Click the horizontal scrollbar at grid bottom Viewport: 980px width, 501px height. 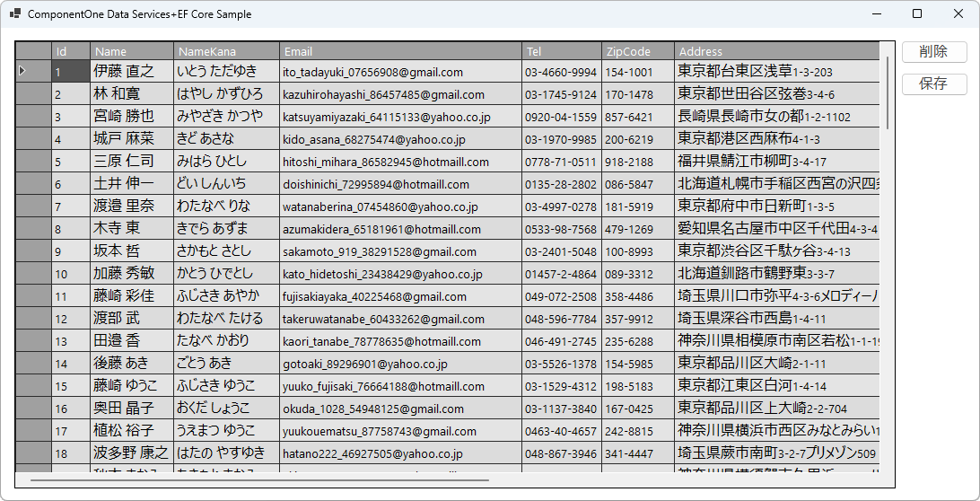click(x=260, y=480)
